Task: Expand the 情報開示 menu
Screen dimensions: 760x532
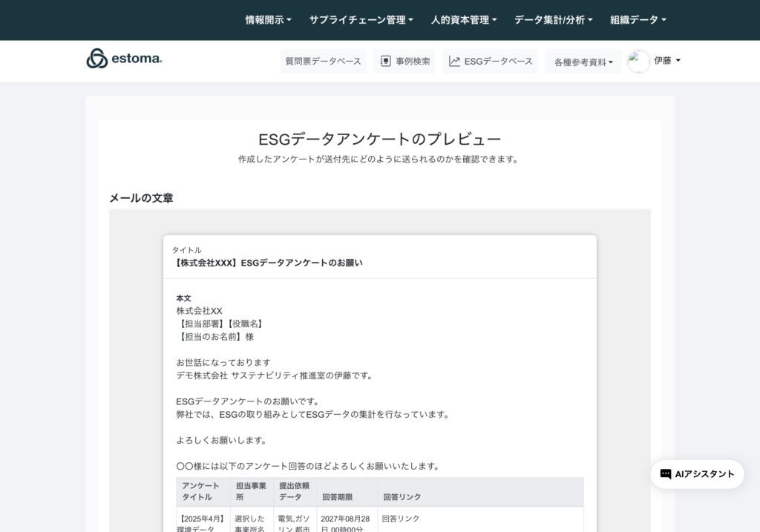Action: (268, 20)
